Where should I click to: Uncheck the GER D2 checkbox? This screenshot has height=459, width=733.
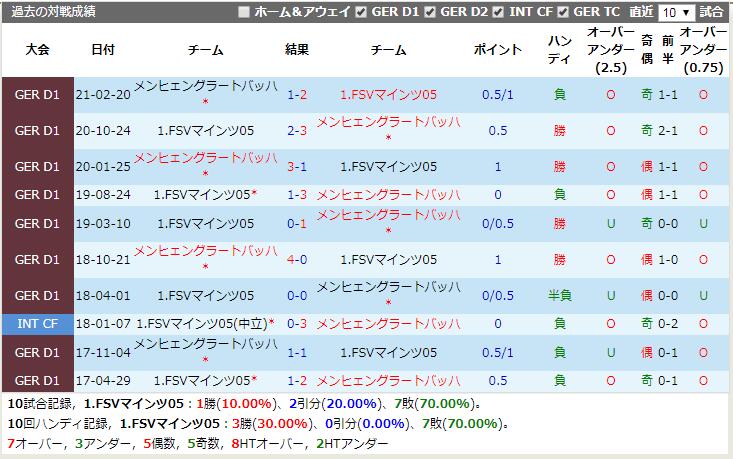pos(430,12)
